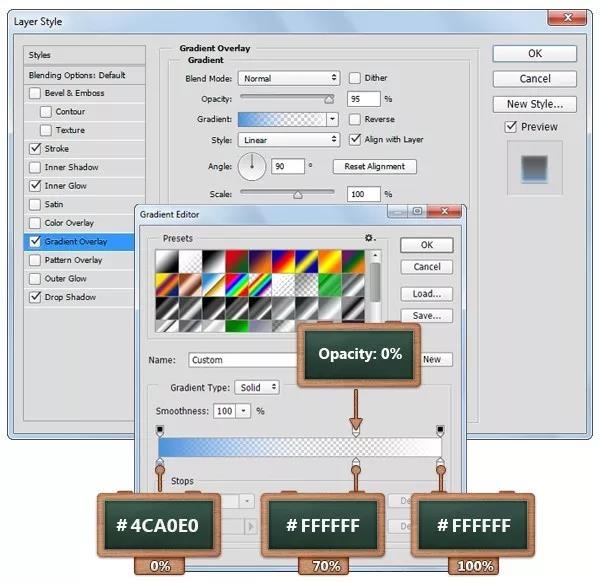600x582 pixels.
Task: Select the Copper gradient preset
Action: tap(191, 285)
